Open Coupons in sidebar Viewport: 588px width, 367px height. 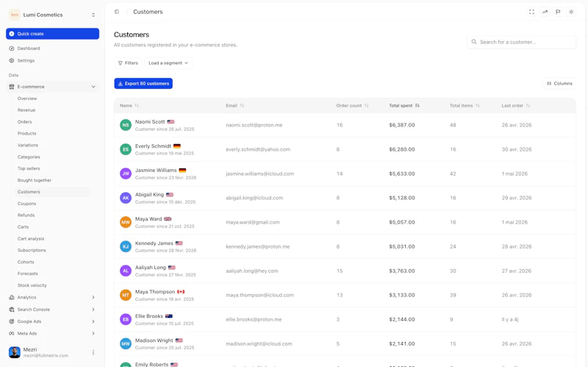tap(26, 204)
